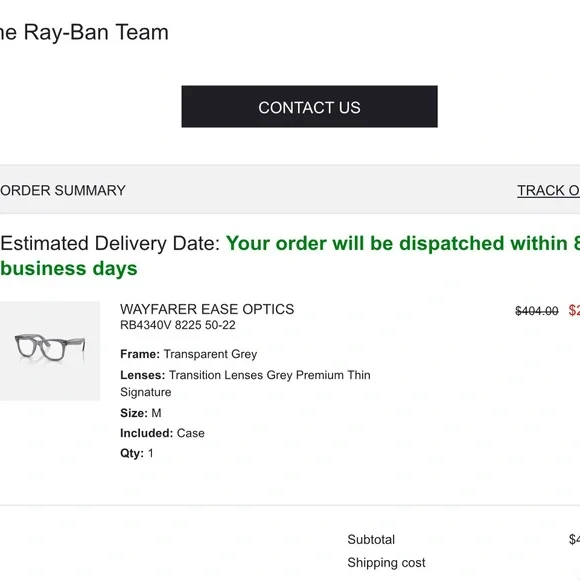The height and width of the screenshot is (580, 580).
Task: Open the Track Order link
Action: point(549,190)
